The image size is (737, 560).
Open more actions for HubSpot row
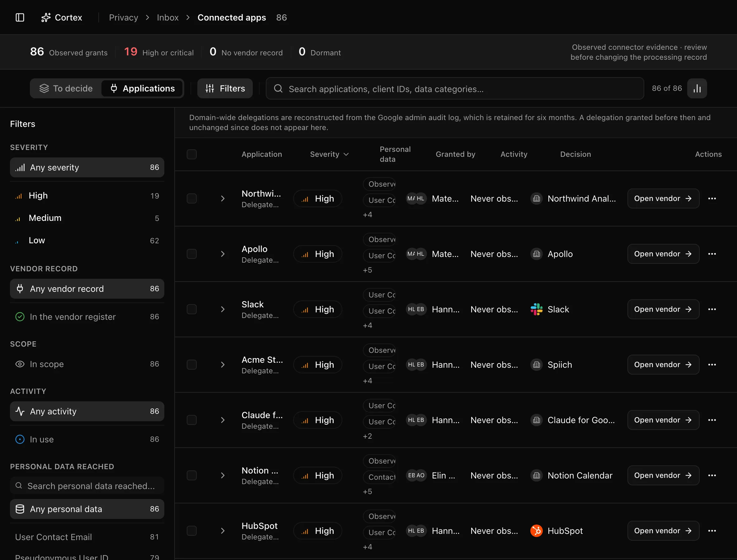tap(712, 531)
